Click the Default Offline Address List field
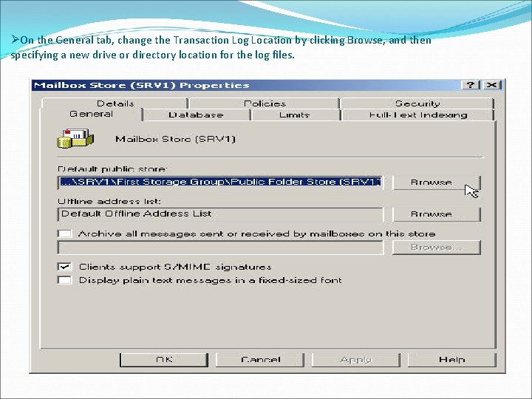 point(220,214)
